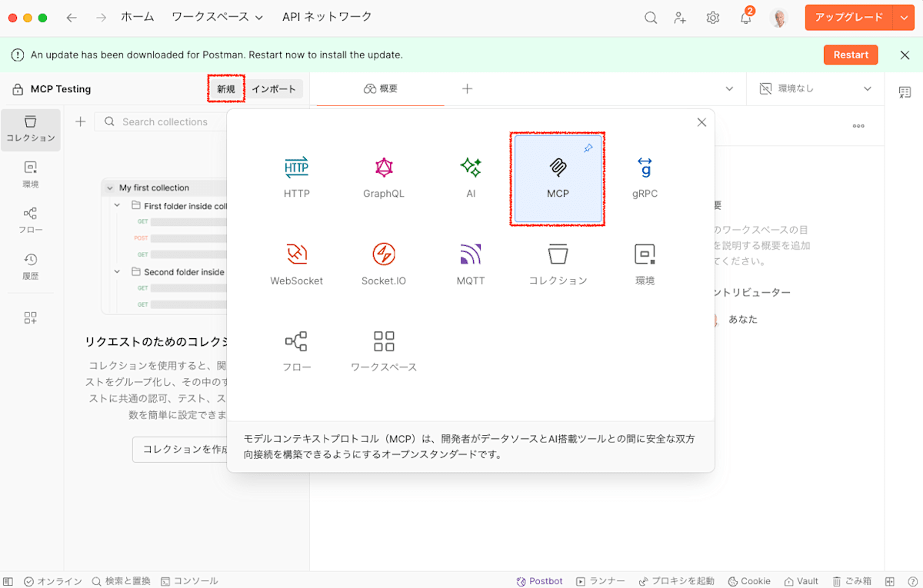The height and width of the screenshot is (588, 923).
Task: Collapse the Second folder inside collection
Action: tap(118, 271)
